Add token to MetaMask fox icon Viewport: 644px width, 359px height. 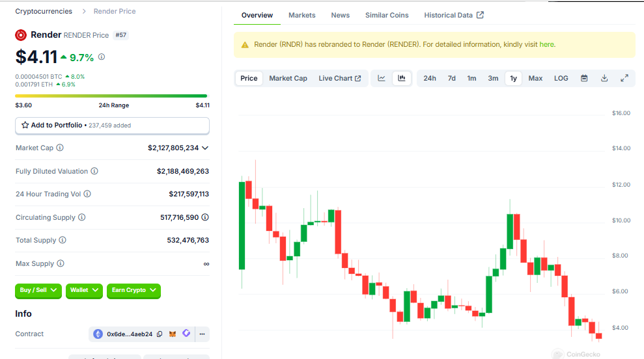coord(173,334)
